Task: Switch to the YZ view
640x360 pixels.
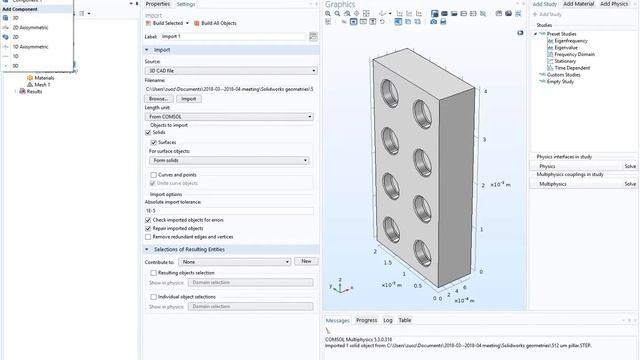Action: pos(409,13)
